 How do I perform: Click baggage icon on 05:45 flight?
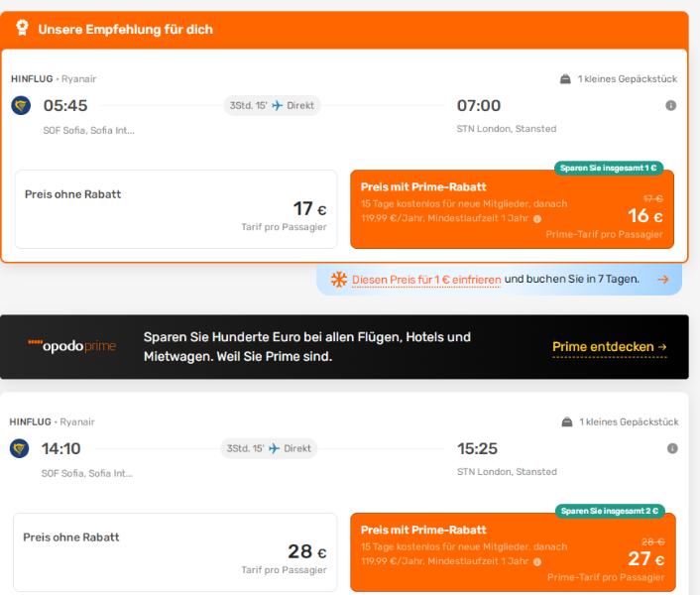[x=565, y=79]
